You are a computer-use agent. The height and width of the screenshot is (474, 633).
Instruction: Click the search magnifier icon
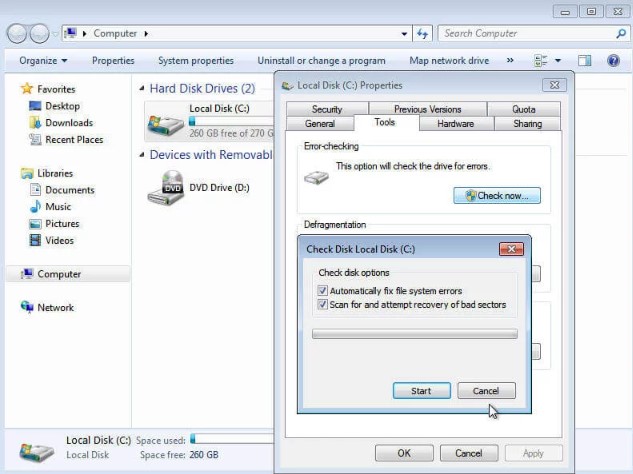[621, 34]
